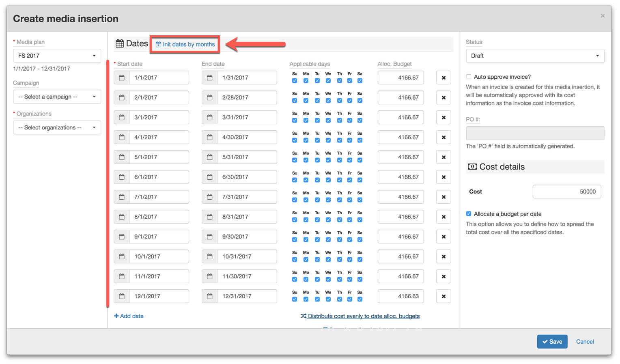Open the Media plan dropdown
This screenshot has height=364, width=620.
coord(57,56)
